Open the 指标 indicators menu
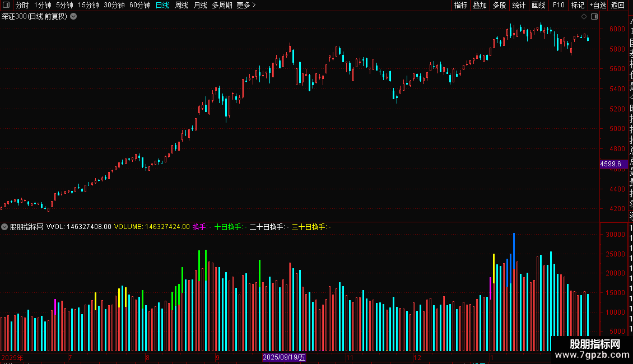The image size is (633, 364). (460, 5)
